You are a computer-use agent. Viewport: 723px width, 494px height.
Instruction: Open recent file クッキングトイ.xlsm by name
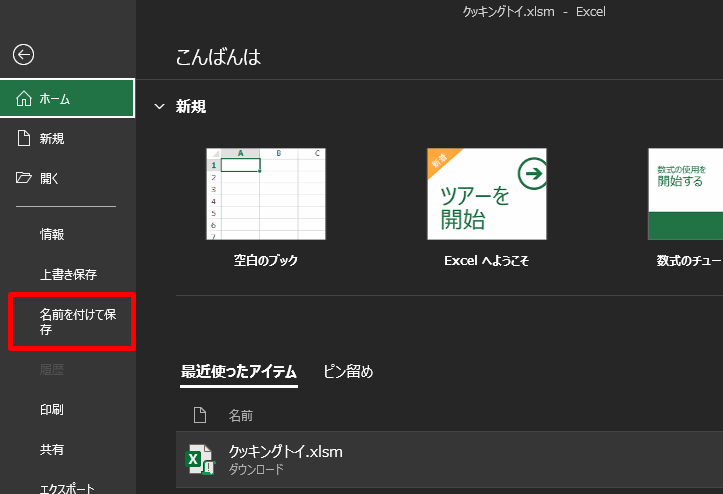click(x=286, y=452)
